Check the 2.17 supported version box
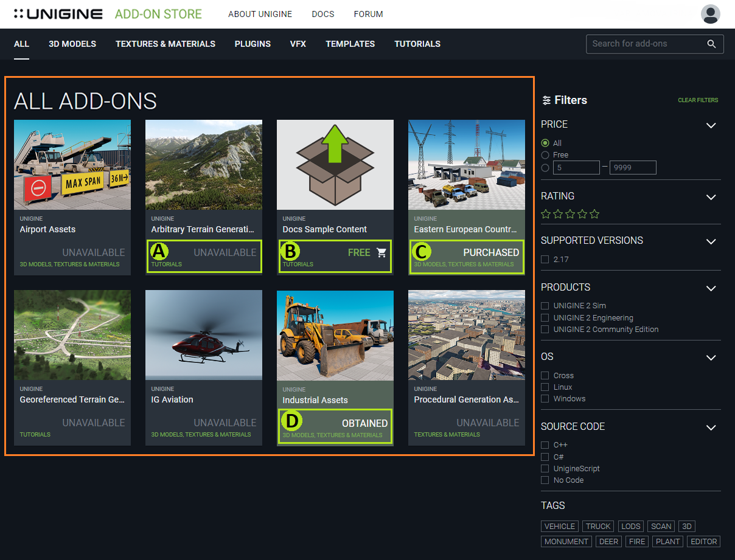The image size is (735, 560). 545,260
